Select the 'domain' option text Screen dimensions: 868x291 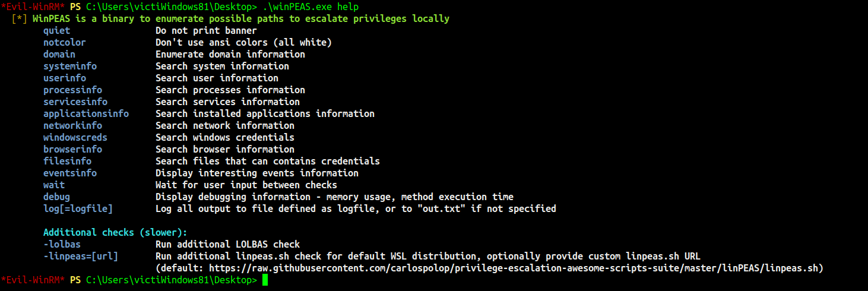coord(59,54)
